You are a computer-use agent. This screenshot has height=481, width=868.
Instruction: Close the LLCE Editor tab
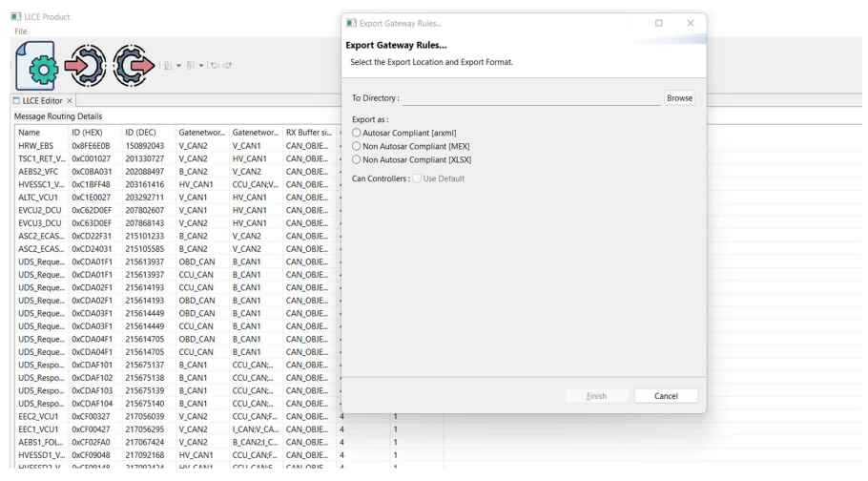pyautogui.click(x=70, y=101)
